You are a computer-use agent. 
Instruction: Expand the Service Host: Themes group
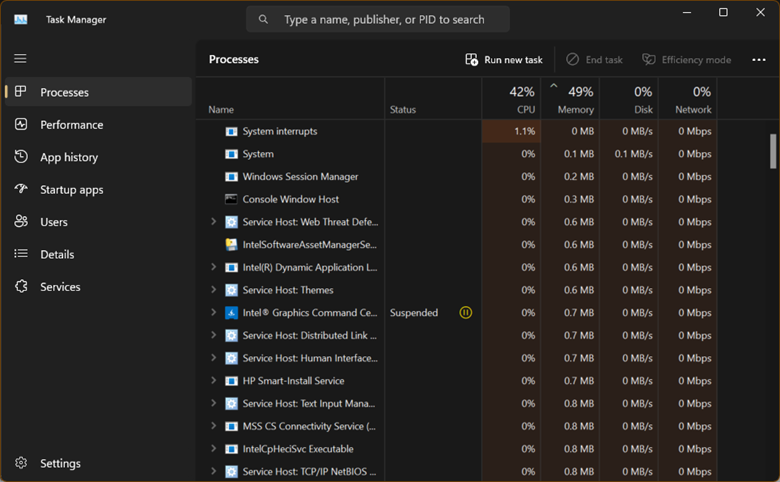(213, 289)
